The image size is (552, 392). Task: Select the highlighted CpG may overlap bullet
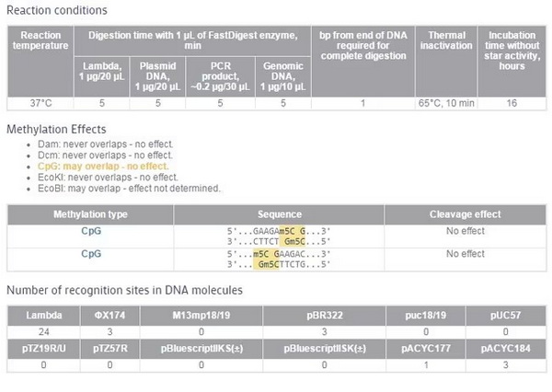(103, 167)
